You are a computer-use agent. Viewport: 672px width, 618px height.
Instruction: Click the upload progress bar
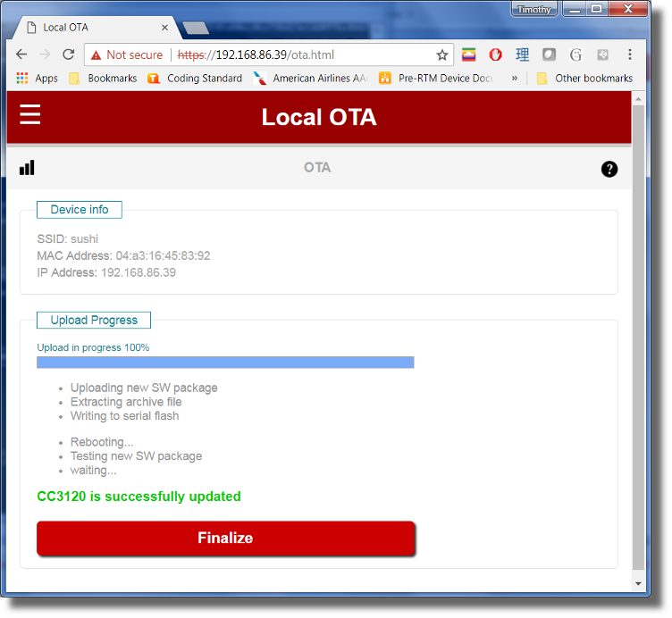pos(225,363)
